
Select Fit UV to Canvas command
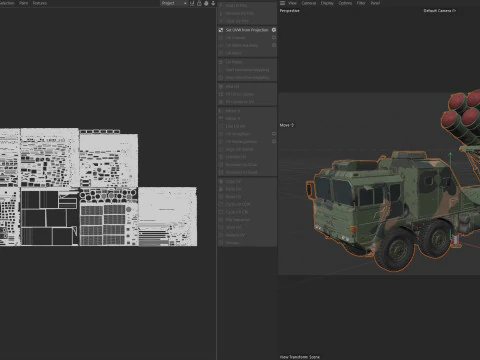pos(247,94)
